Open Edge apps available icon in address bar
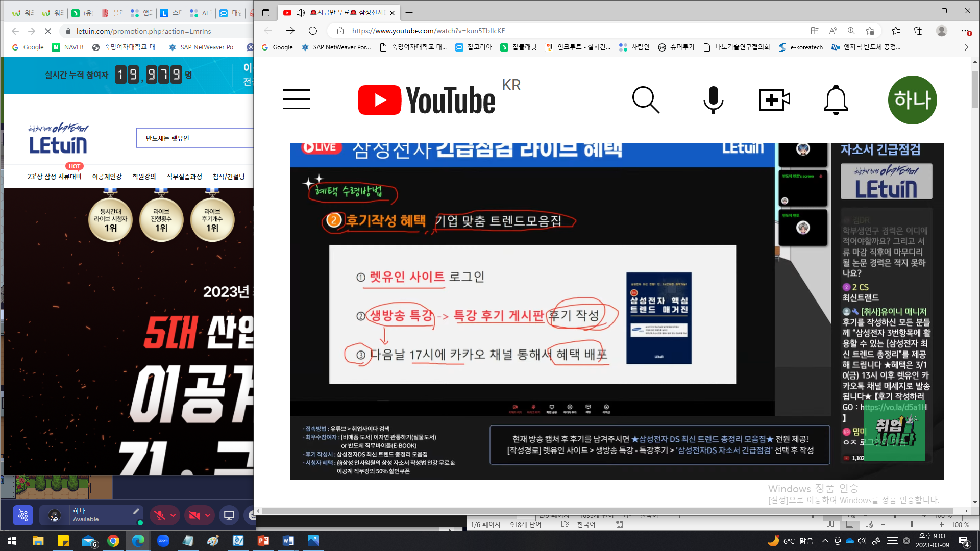The image size is (980, 551). 815,31
